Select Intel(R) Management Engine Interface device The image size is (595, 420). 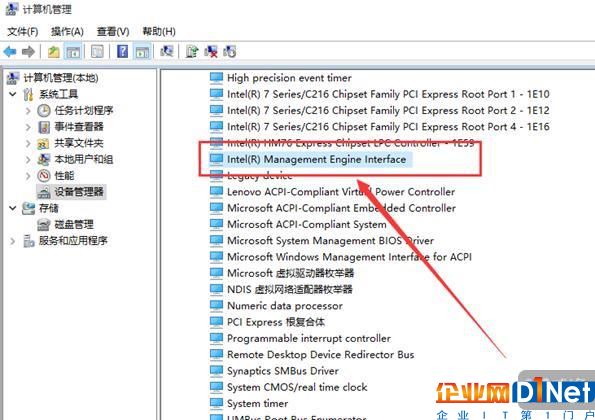click(x=316, y=159)
